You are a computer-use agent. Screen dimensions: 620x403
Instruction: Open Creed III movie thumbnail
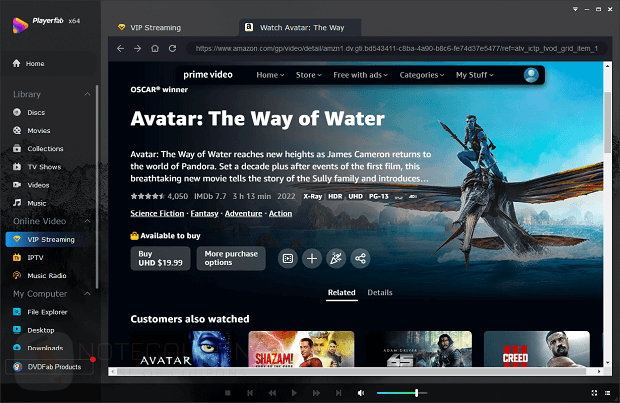(537, 349)
